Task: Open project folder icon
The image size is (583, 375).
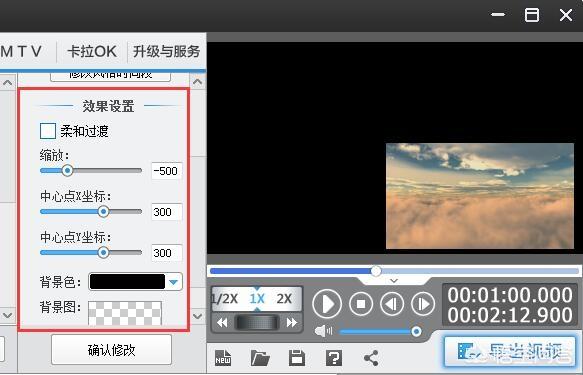Action: [x=260, y=358]
